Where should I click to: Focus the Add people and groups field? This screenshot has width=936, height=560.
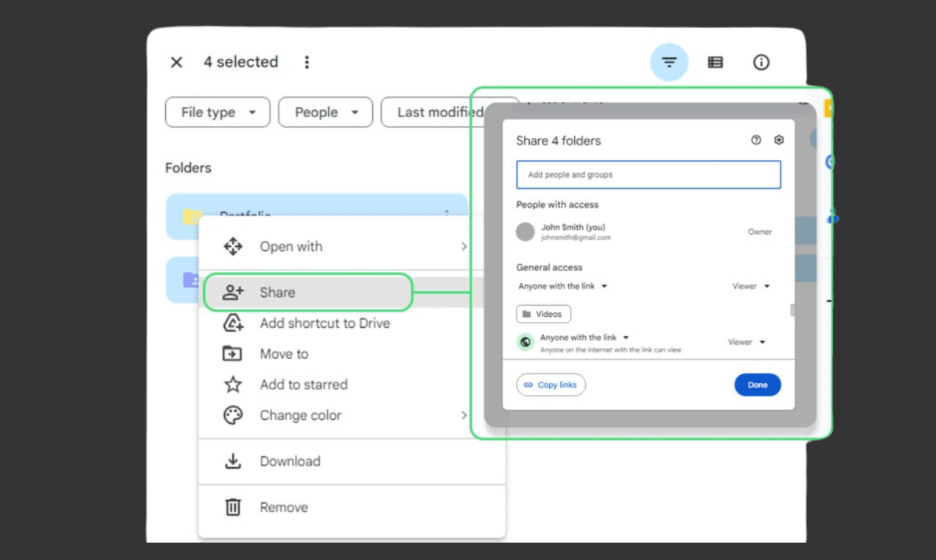point(649,175)
